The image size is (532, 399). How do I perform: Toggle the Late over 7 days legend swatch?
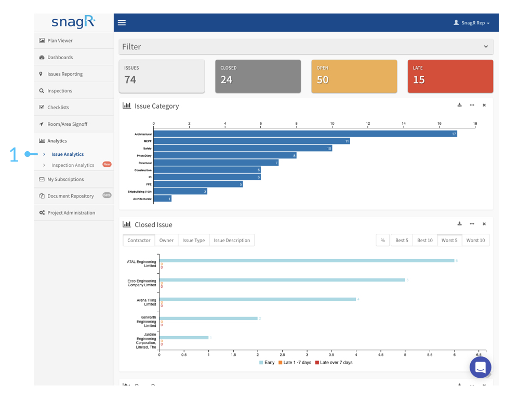317,363
